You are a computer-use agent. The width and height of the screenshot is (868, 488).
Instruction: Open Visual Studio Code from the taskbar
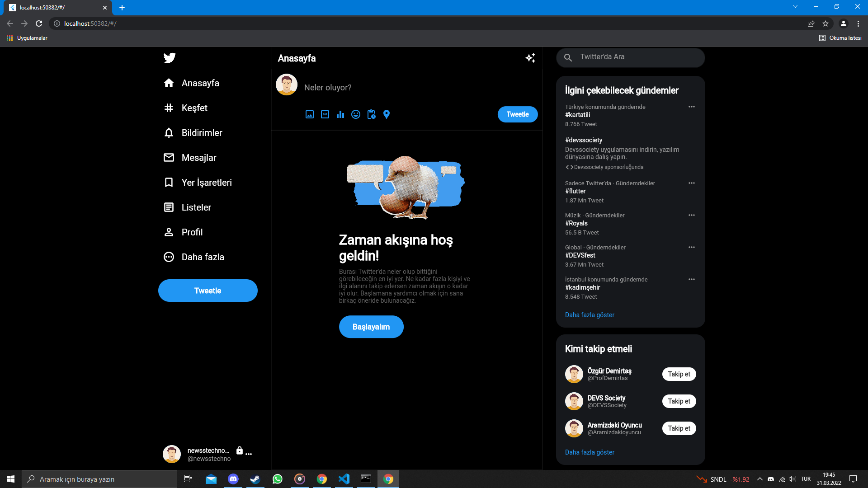coord(344,479)
